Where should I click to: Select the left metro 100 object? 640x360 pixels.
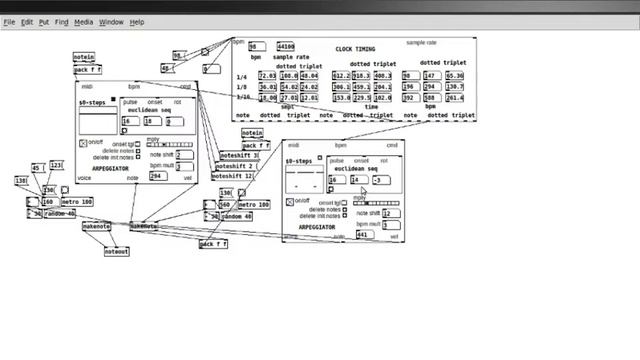(x=77, y=202)
